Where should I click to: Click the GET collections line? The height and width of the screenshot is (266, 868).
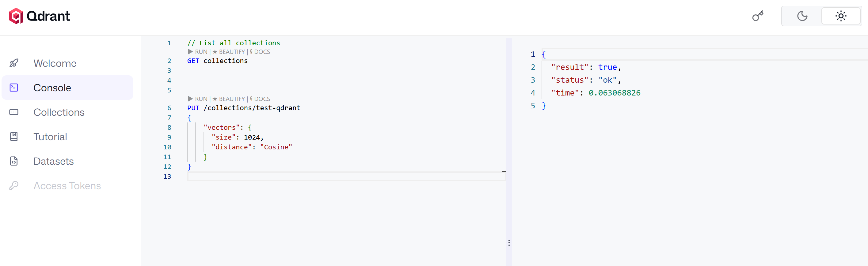pos(217,61)
